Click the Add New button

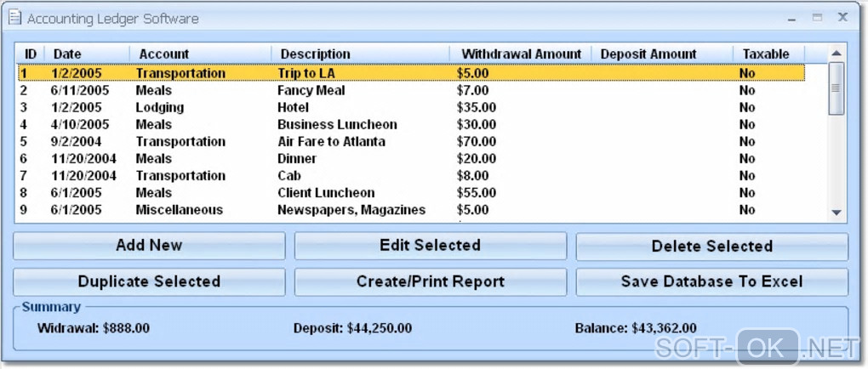149,246
